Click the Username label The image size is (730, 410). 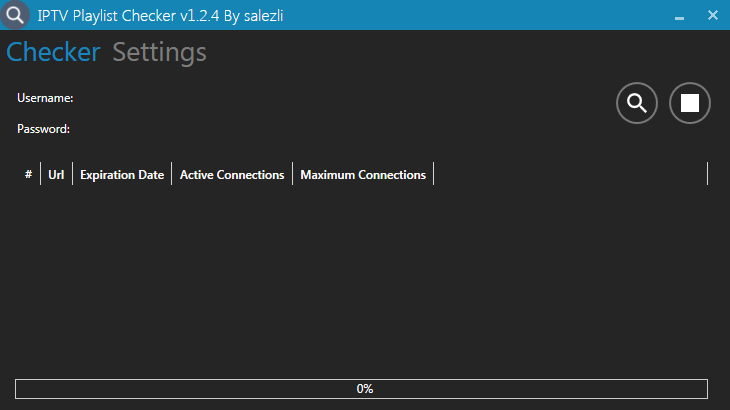point(45,98)
